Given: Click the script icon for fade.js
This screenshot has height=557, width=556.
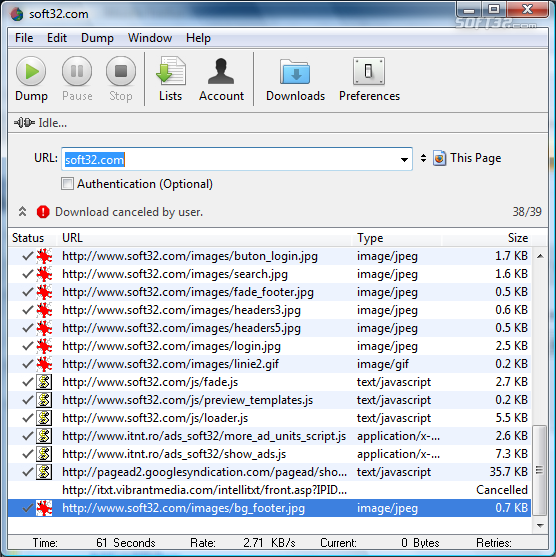Looking at the screenshot, I should tap(44, 382).
